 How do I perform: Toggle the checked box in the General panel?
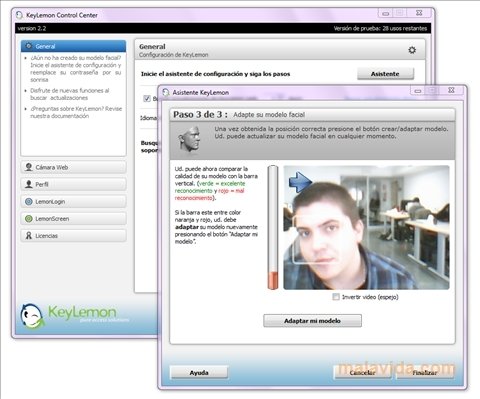(x=147, y=98)
